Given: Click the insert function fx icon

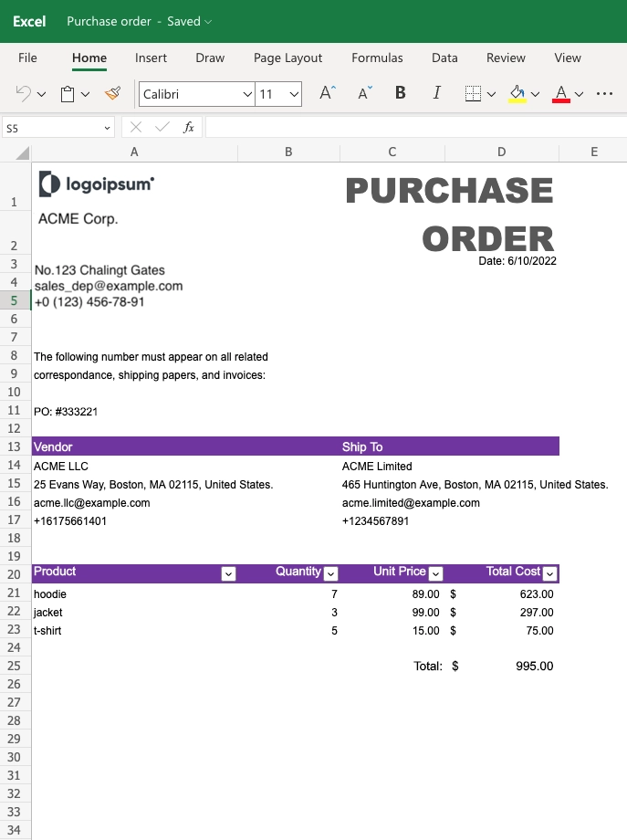Looking at the screenshot, I should 189,128.
